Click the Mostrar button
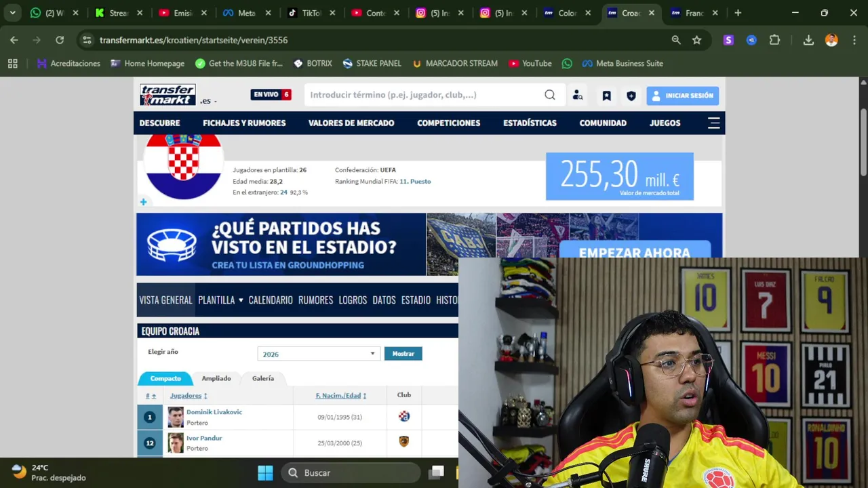Viewport: 868px width, 488px height. click(403, 354)
